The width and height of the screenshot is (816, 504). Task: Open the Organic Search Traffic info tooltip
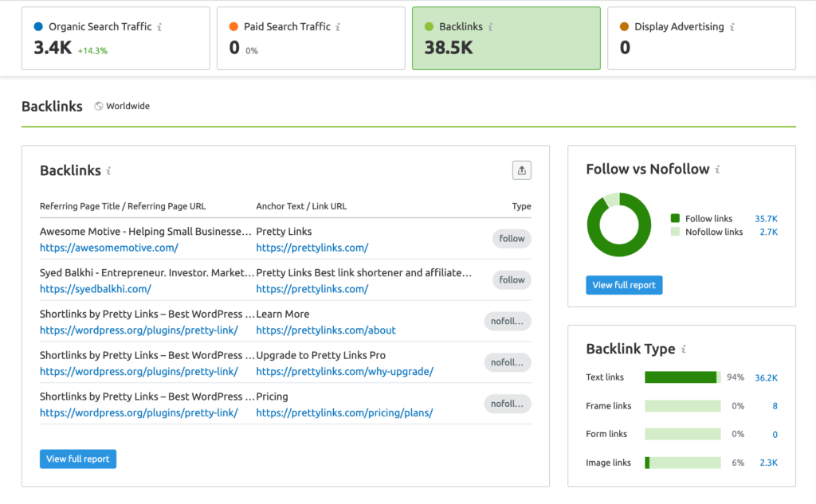(x=160, y=26)
